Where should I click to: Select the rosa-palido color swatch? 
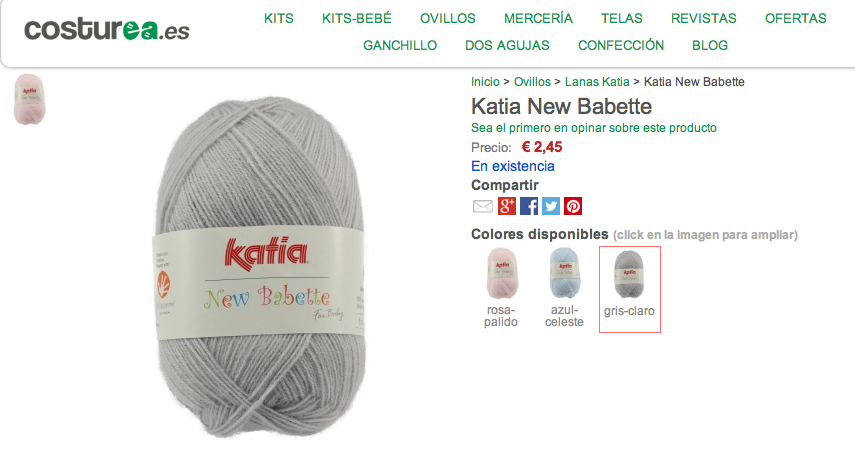tap(501, 288)
